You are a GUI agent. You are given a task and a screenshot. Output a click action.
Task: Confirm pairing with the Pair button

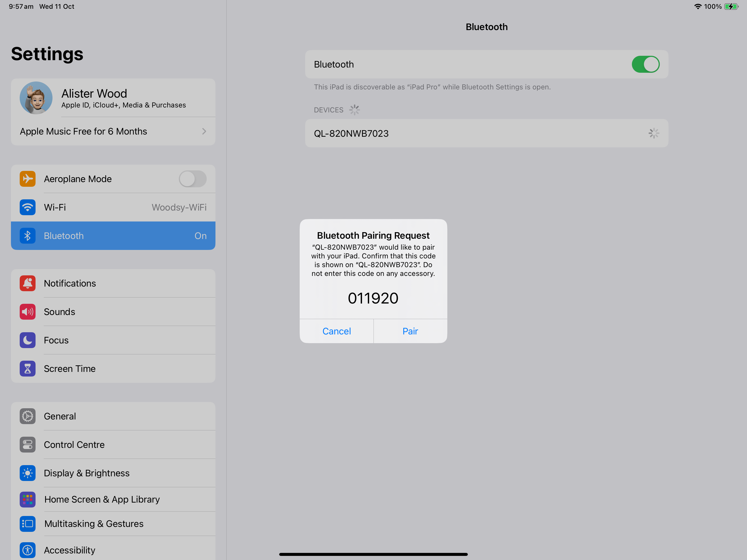410,331
